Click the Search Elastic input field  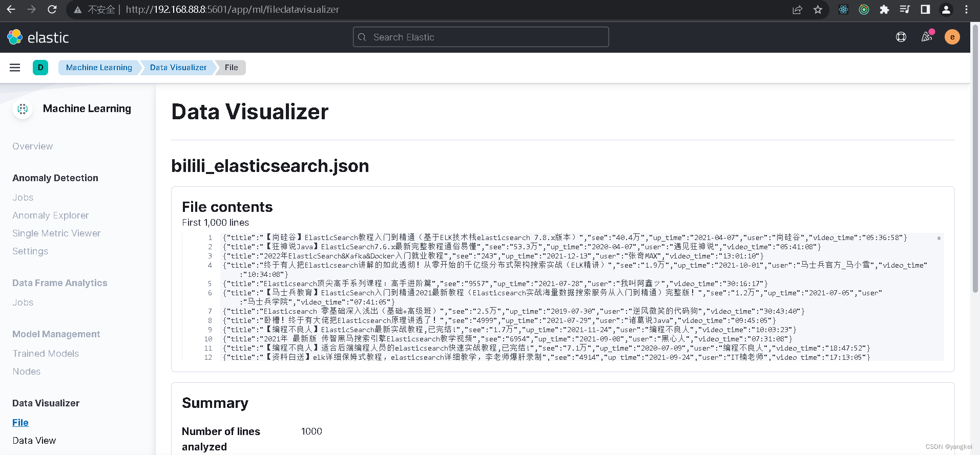pos(481,37)
